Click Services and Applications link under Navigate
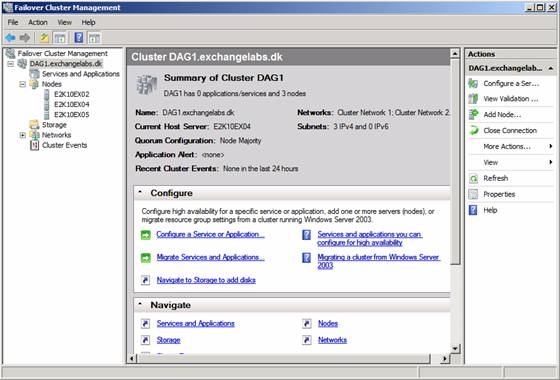Viewport: 560px width, 380px height. pos(195,324)
